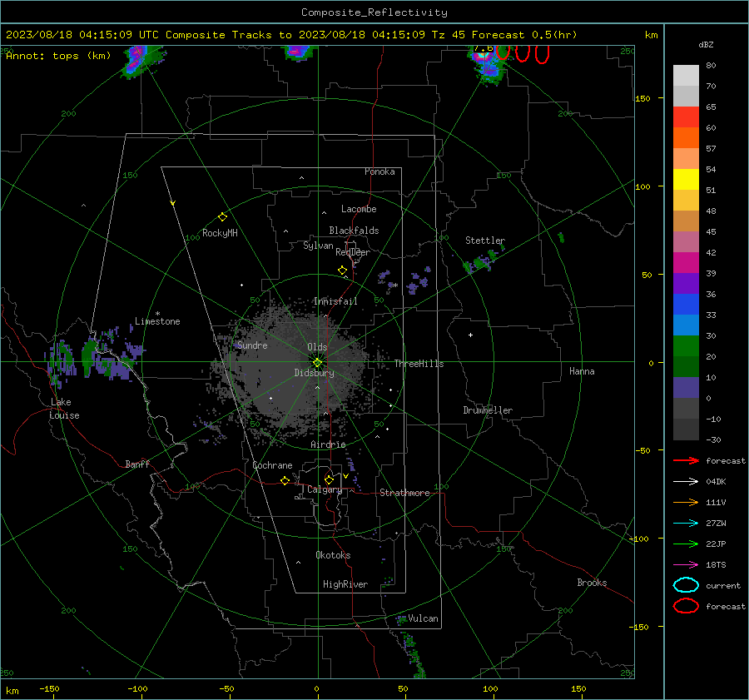Viewport: 749px width, 700px height.
Task: Click the Lacombe city label
Action: [359, 209]
